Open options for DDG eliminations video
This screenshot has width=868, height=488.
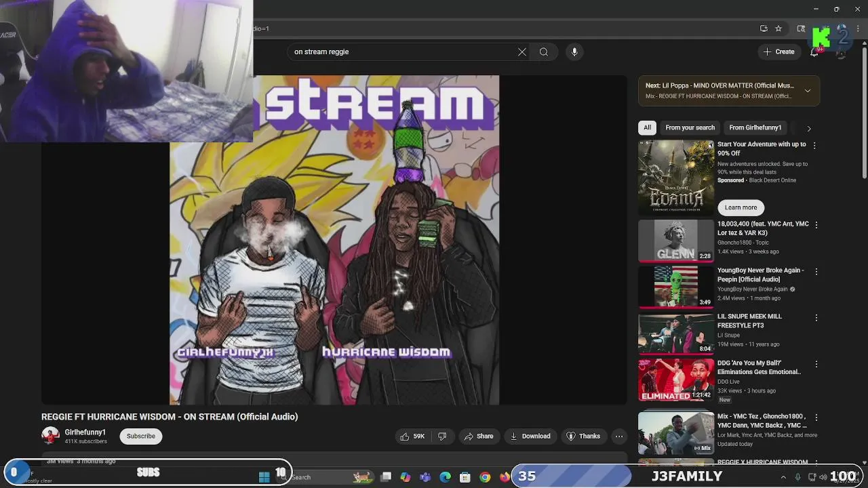pyautogui.click(x=816, y=365)
